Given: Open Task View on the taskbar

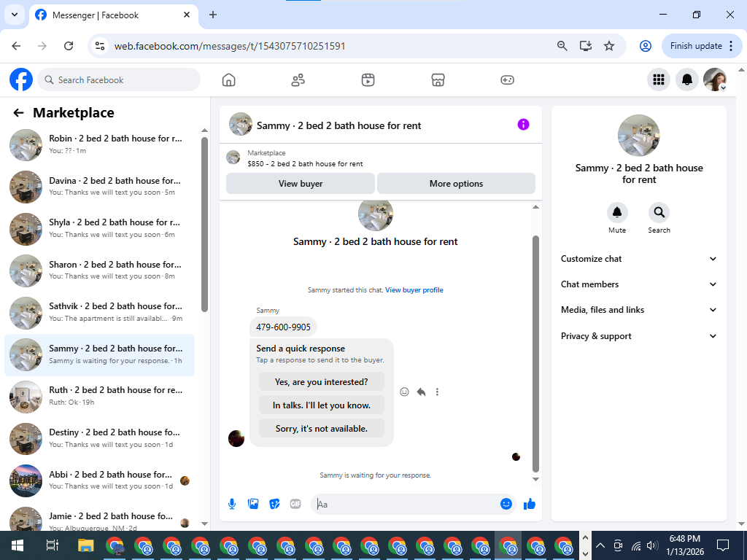Looking at the screenshot, I should pos(52,545).
